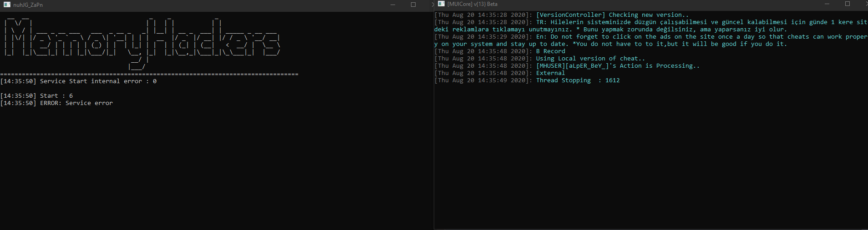The width and height of the screenshot is (868, 230).
Task: Click the '[VersionController] Checking new version..' line
Action: click(x=562, y=15)
